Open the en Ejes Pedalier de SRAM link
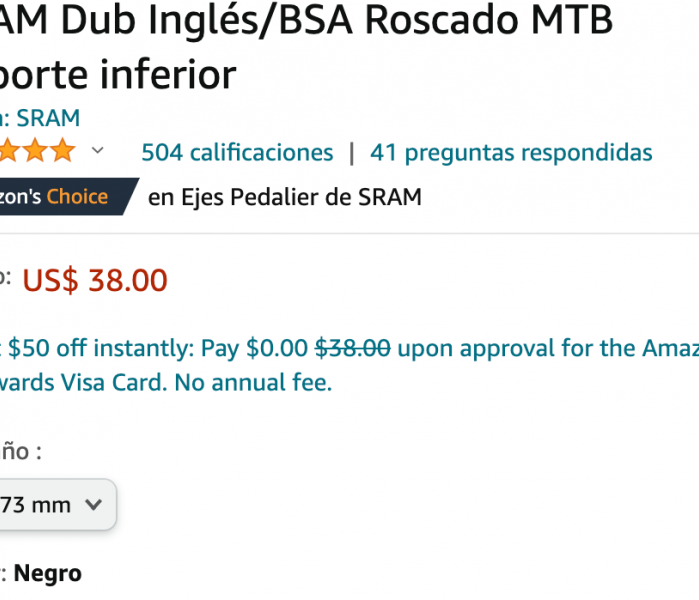Image resolution: width=699 pixels, height=600 pixels. click(x=285, y=197)
